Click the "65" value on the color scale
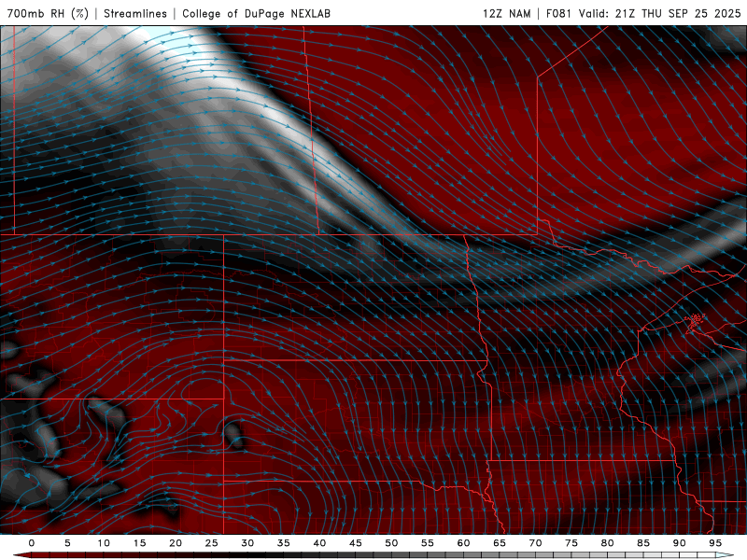This screenshot has height=560, width=747. pos(500,543)
